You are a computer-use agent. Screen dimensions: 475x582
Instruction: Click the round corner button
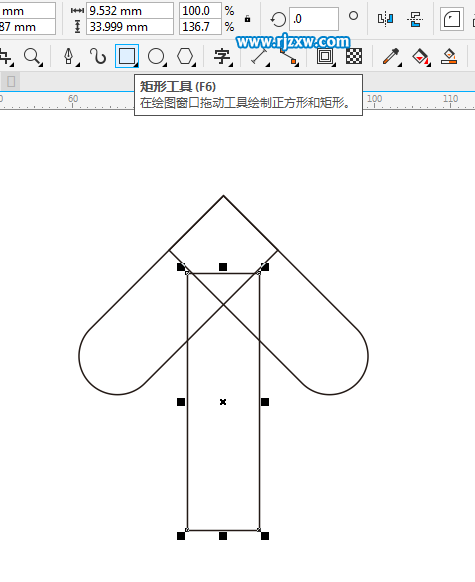click(452, 19)
